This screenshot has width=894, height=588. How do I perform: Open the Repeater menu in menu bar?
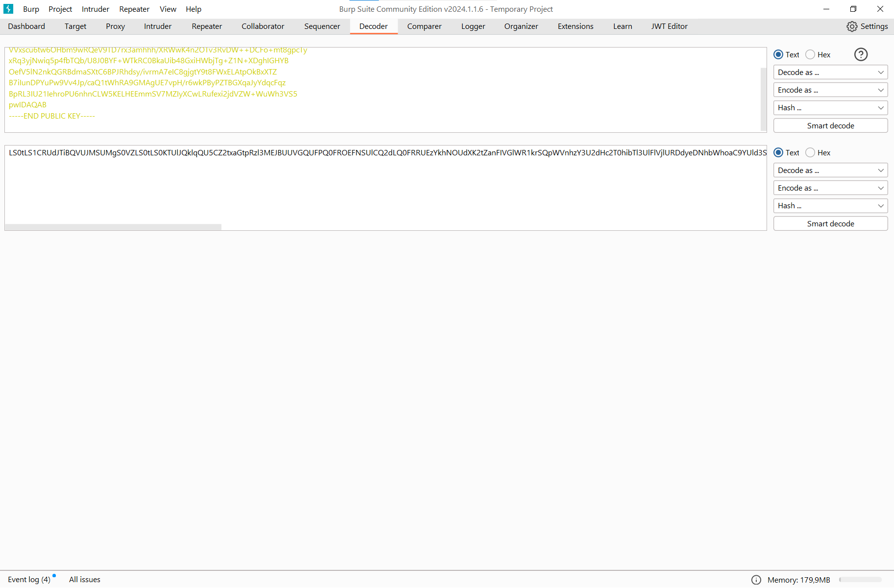[134, 9]
